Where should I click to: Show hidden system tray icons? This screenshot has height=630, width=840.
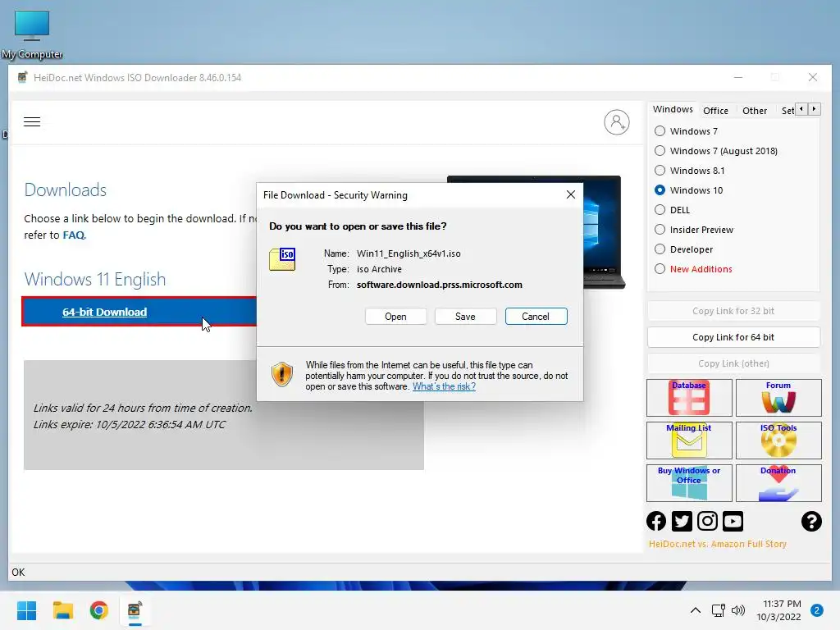(x=695, y=610)
